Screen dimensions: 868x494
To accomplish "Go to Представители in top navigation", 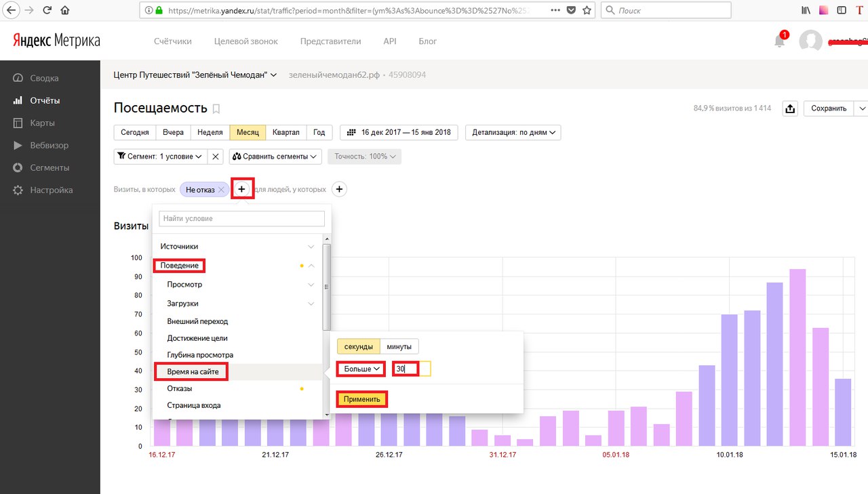I will [331, 41].
